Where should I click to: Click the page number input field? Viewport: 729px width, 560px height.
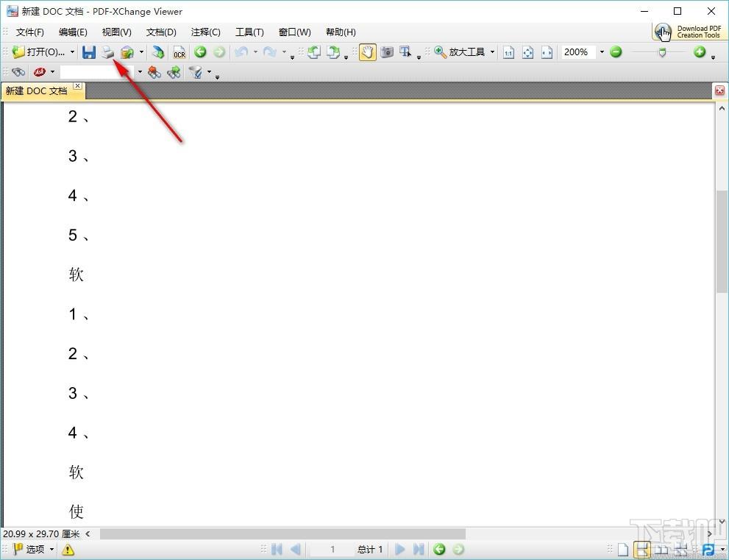pos(333,549)
